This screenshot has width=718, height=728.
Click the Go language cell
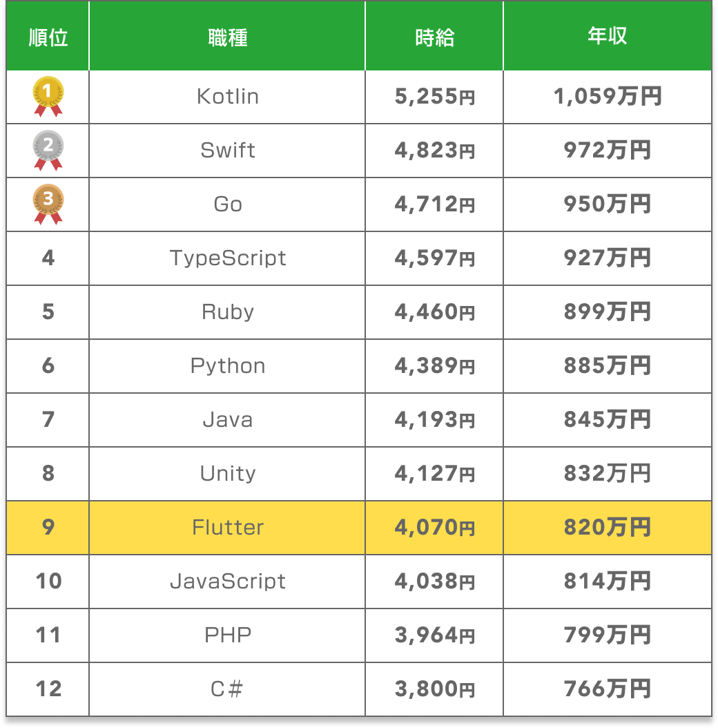[228, 204]
